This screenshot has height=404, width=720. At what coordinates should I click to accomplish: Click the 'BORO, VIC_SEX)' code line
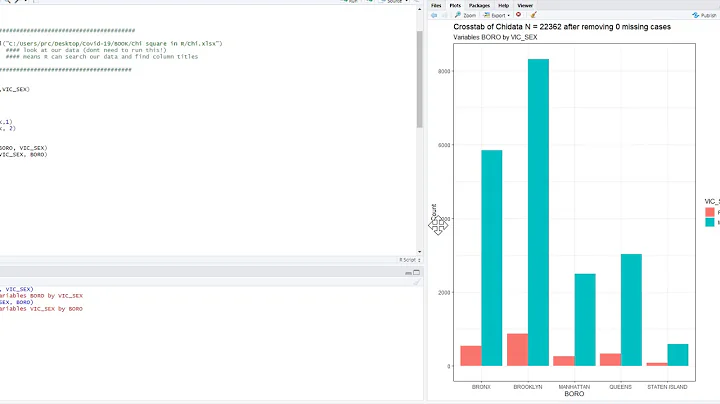coord(23,148)
